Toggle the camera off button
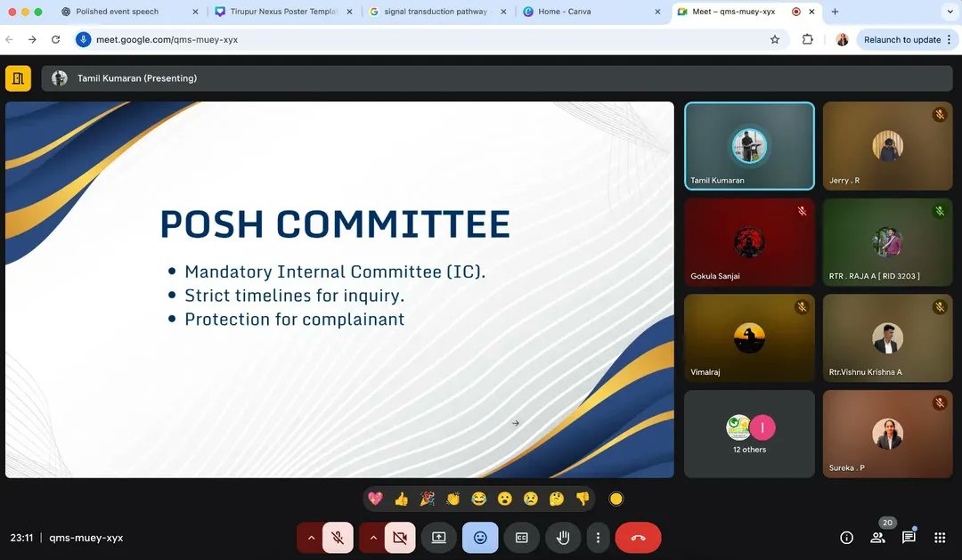This screenshot has height=560, width=962. click(400, 538)
